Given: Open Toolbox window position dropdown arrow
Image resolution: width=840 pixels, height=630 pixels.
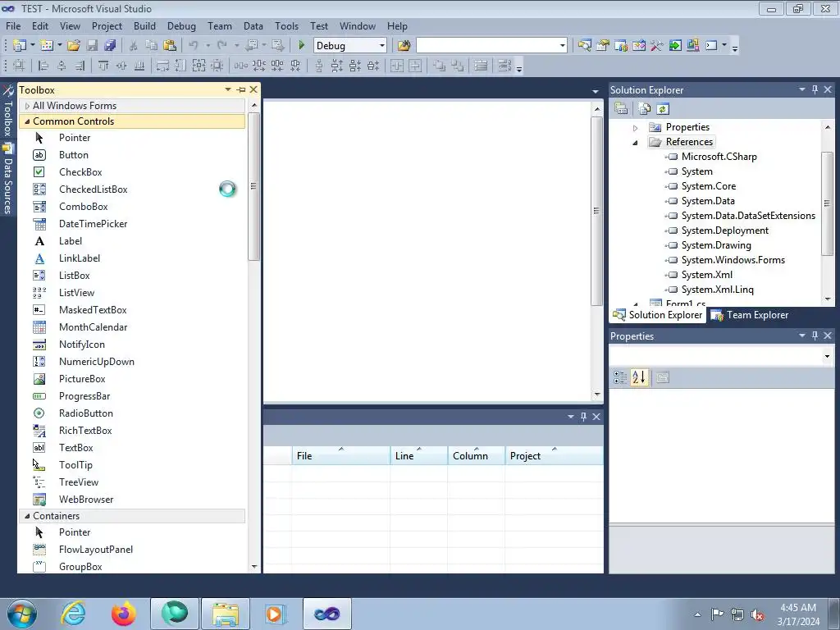Looking at the screenshot, I should 228,89.
